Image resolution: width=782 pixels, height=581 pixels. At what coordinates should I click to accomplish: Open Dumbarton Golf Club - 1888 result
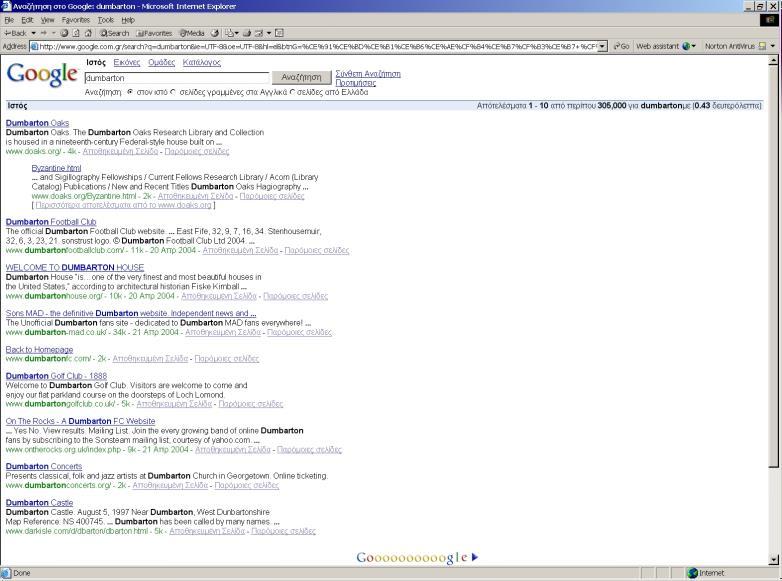click(x=56, y=376)
